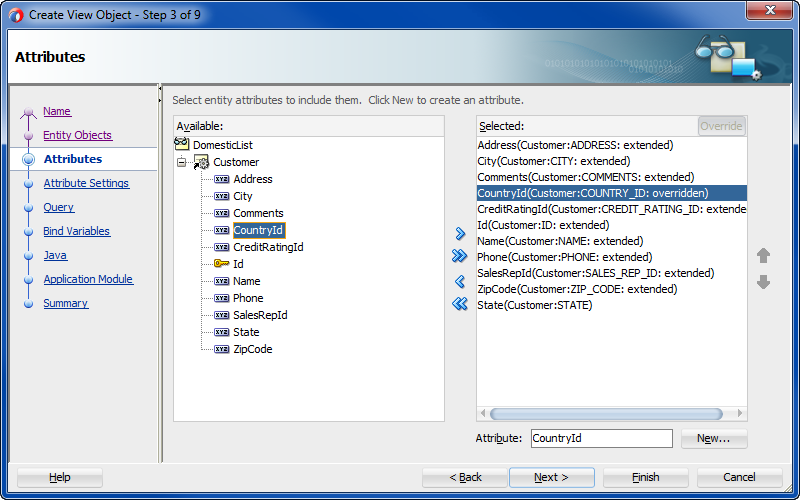Open the Application Module step
The image size is (800, 500).
pyautogui.click(x=88, y=279)
